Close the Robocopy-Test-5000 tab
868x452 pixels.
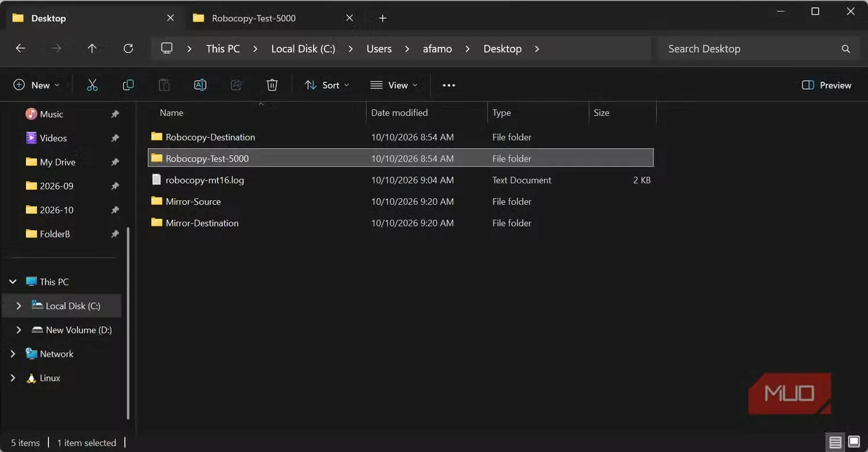[x=350, y=18]
